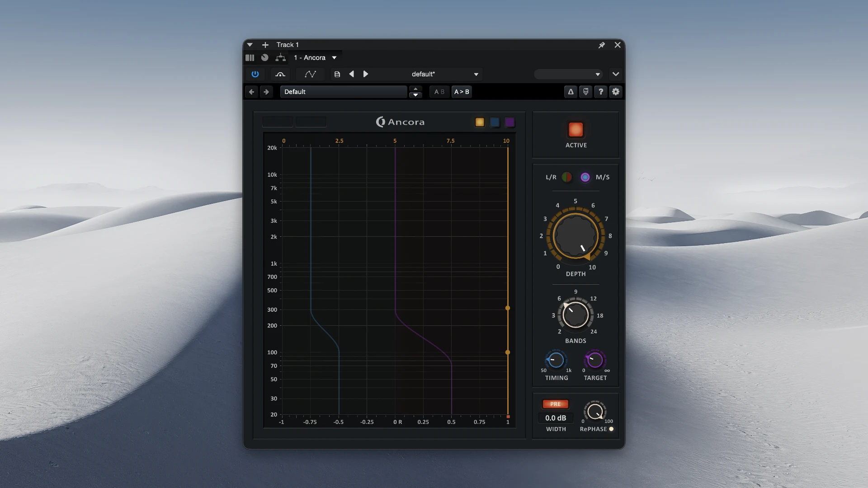Toggle the PRE width button

pyautogui.click(x=555, y=404)
